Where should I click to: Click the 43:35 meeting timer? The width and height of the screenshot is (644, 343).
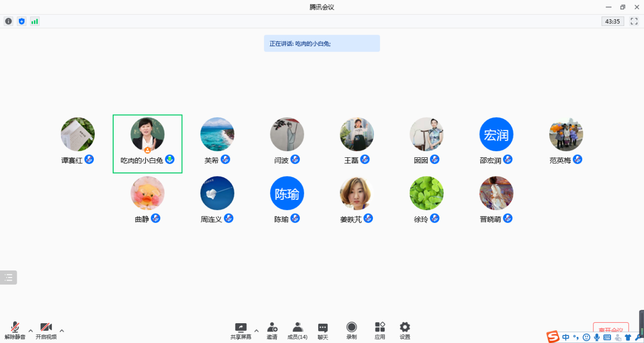click(x=613, y=21)
